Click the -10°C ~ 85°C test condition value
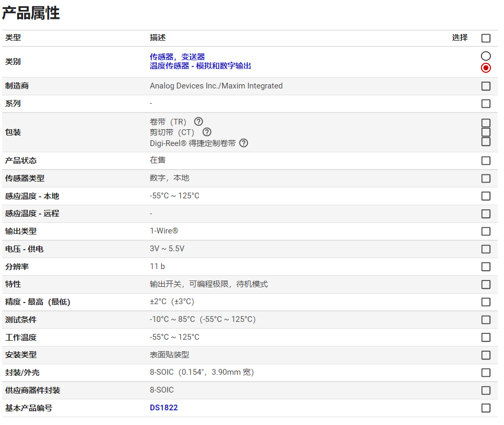Viewport: 504px width, 425px height. coord(203,319)
